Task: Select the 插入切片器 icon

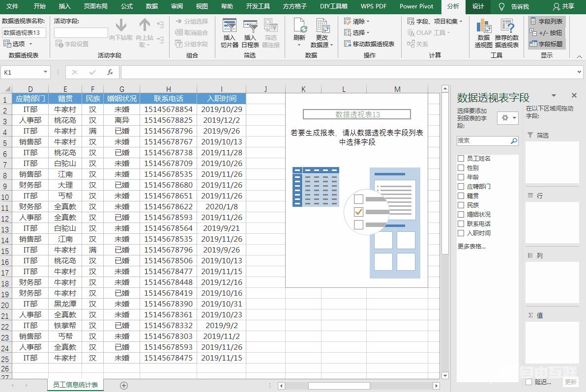Action: tap(229, 32)
